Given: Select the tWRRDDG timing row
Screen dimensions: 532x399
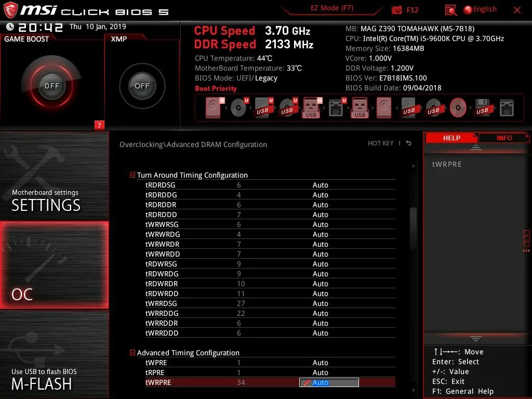Looking at the screenshot, I should pos(270,313).
